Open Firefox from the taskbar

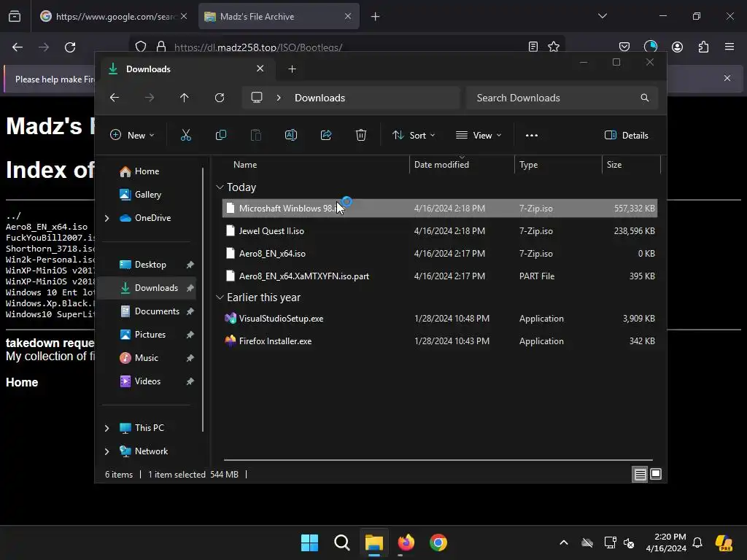(x=406, y=542)
